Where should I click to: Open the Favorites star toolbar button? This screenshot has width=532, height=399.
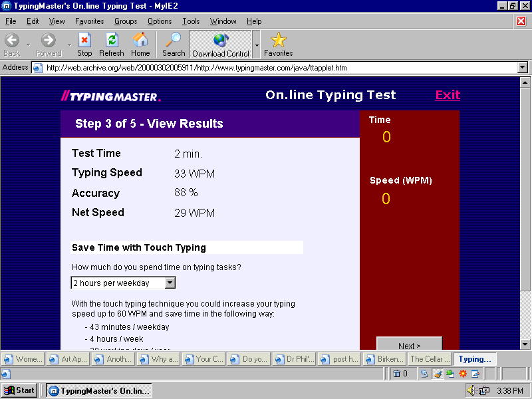coord(278,45)
